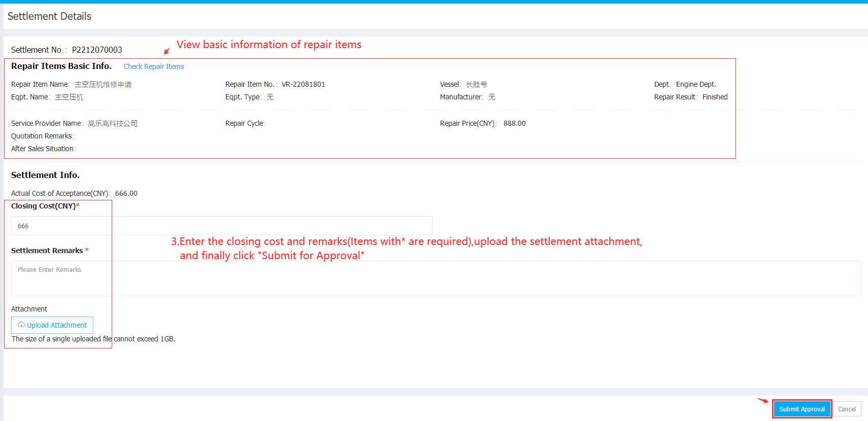Click service provider name 高乐高科技公司

click(x=113, y=123)
